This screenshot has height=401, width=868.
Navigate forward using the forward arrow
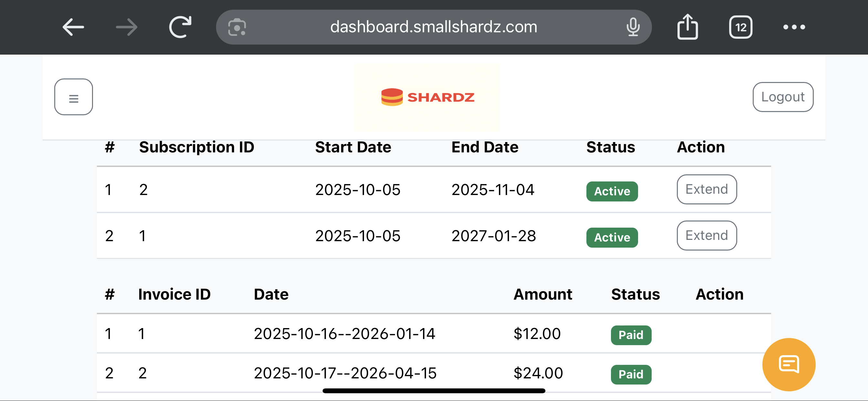coord(126,27)
